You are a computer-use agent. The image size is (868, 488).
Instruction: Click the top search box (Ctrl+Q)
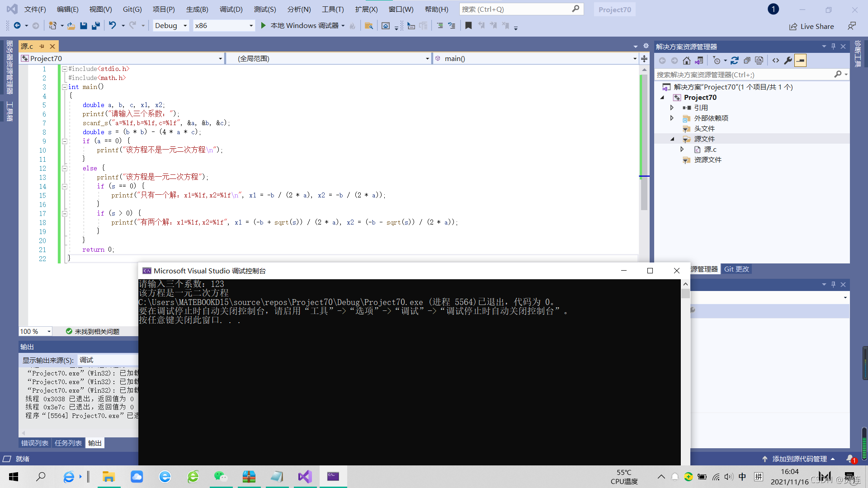pyautogui.click(x=515, y=9)
